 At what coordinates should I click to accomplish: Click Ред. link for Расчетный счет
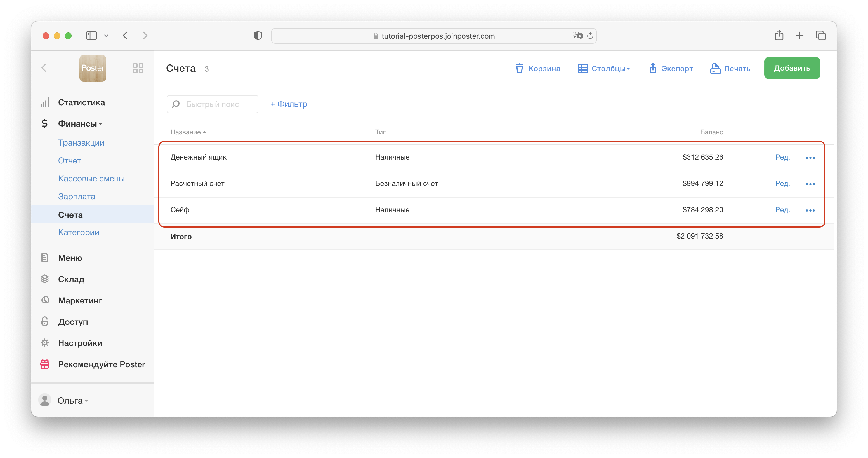coord(782,183)
